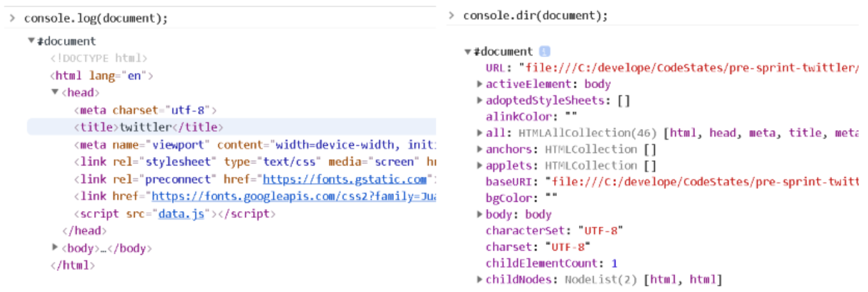Viewport: 868px width, 292px height.
Task: Click the prompt chevron before console.dir(document)
Action: [x=451, y=15]
